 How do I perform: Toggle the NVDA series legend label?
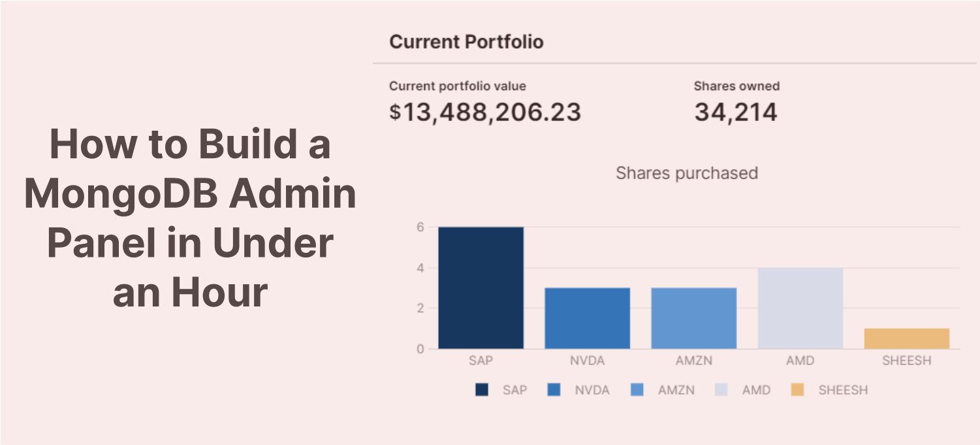click(x=592, y=390)
